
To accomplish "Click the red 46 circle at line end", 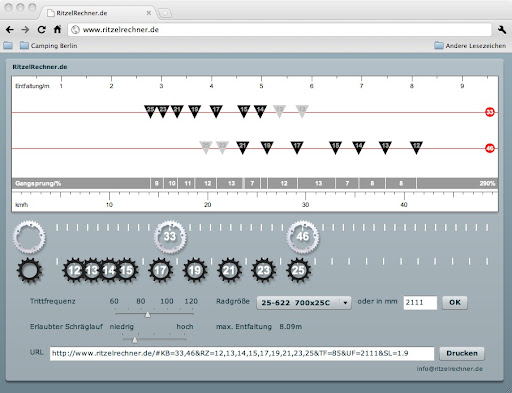I will [x=490, y=148].
